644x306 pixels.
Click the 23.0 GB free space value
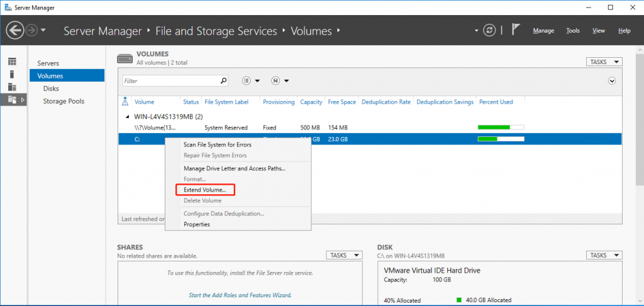[x=338, y=139]
